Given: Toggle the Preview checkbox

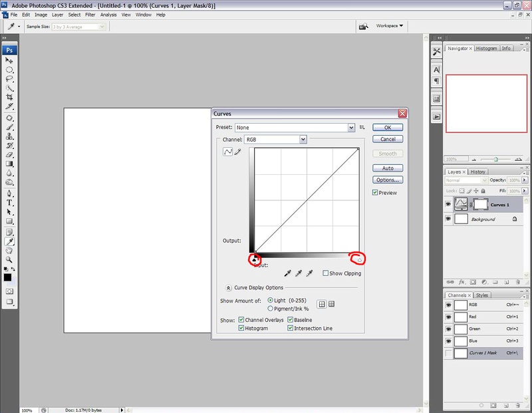Looking at the screenshot, I should pyautogui.click(x=375, y=192).
